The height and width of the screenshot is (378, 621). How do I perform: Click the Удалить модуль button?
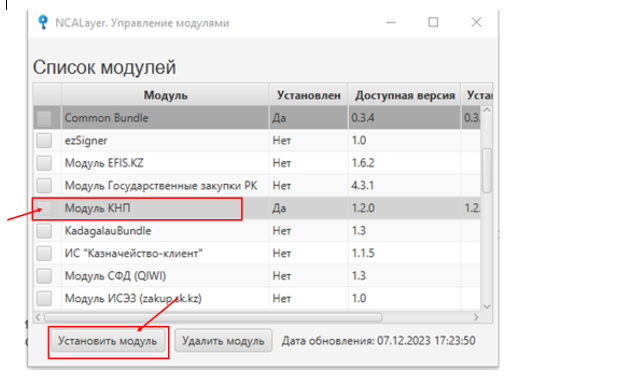[223, 341]
